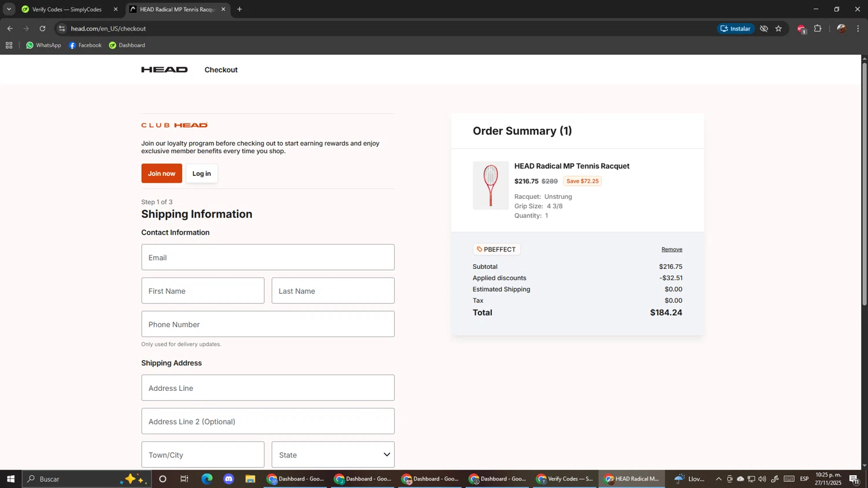The image size is (868, 488).
Task: Select the HEAD Radical MP Tennis Racquet tab
Action: (177, 9)
